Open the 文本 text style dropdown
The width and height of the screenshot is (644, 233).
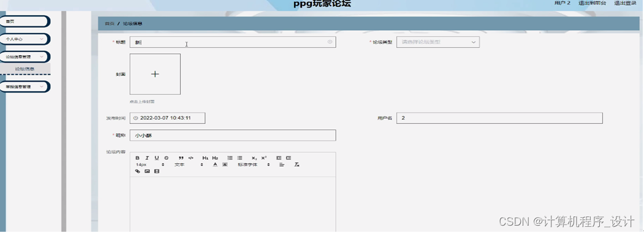pyautogui.click(x=189, y=165)
